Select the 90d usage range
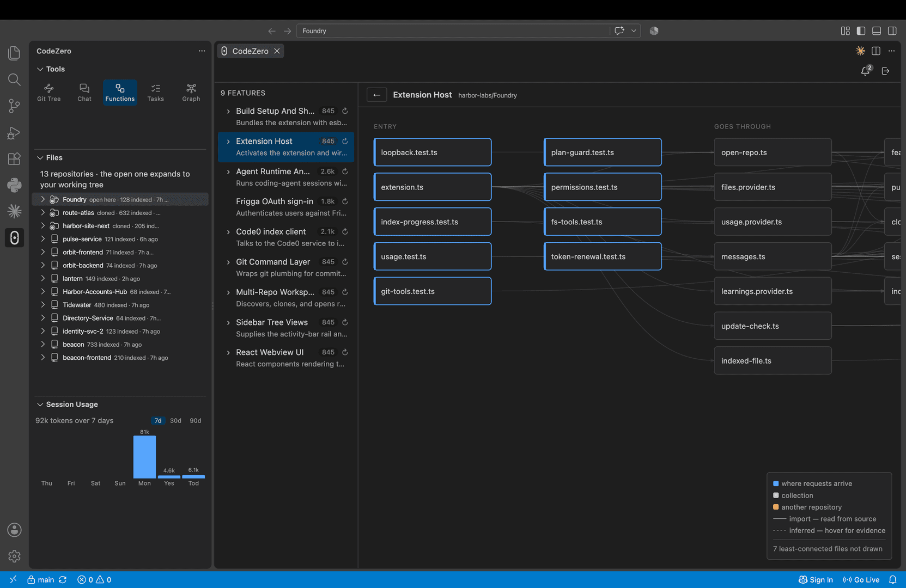This screenshot has height=588, width=906. (196, 421)
